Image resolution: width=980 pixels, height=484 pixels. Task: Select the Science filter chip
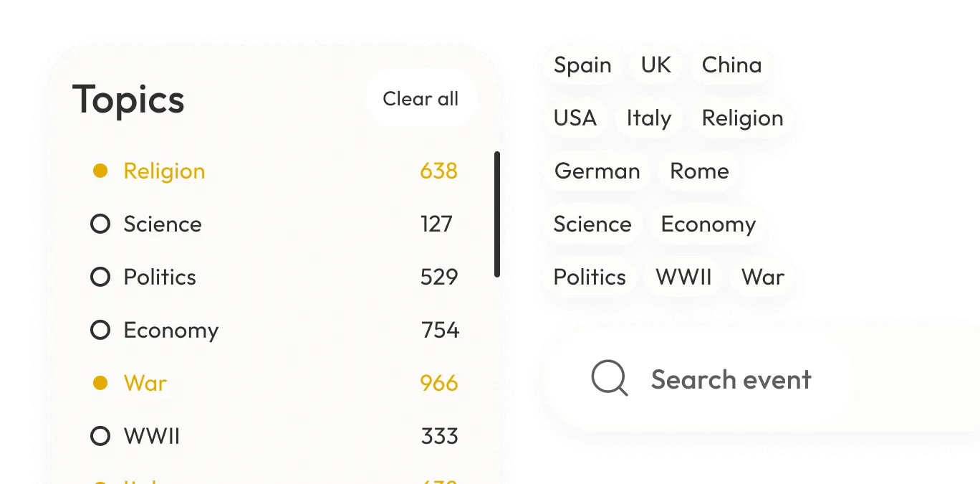tap(592, 224)
